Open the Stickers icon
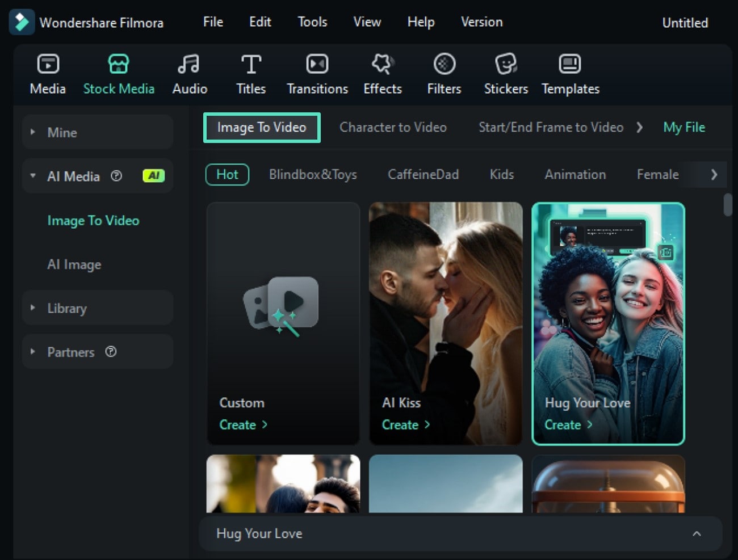738x560 pixels. [x=506, y=64]
